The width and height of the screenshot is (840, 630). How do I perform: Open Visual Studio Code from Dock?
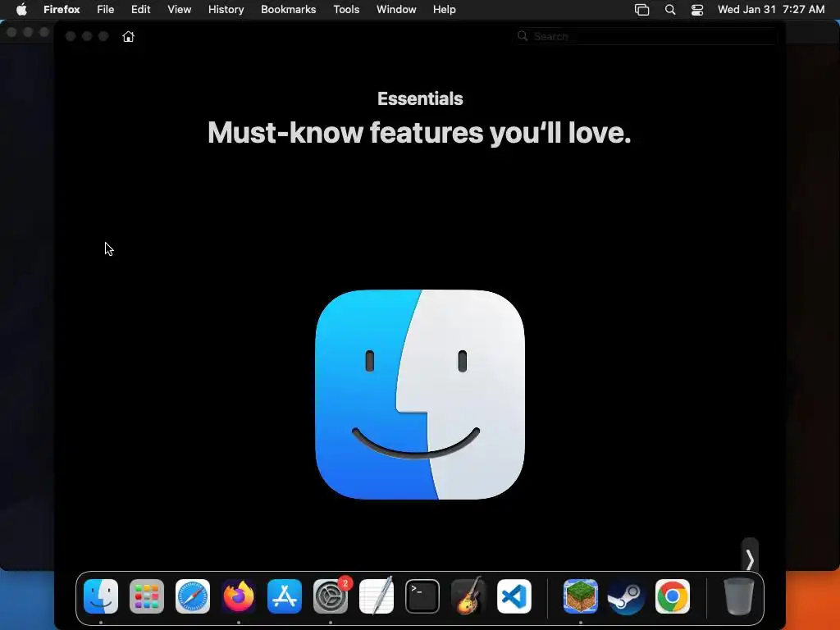point(514,596)
